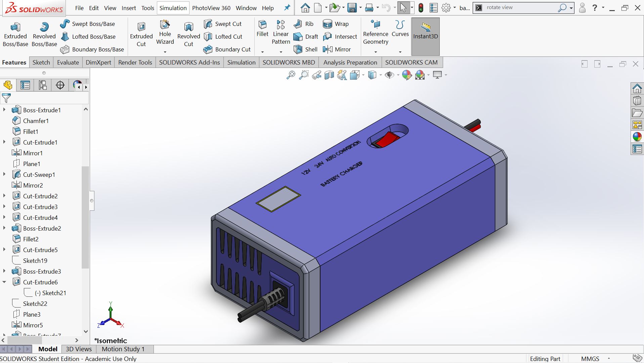This screenshot has height=363, width=644.
Task: Click the Save button
Action: click(x=352, y=8)
